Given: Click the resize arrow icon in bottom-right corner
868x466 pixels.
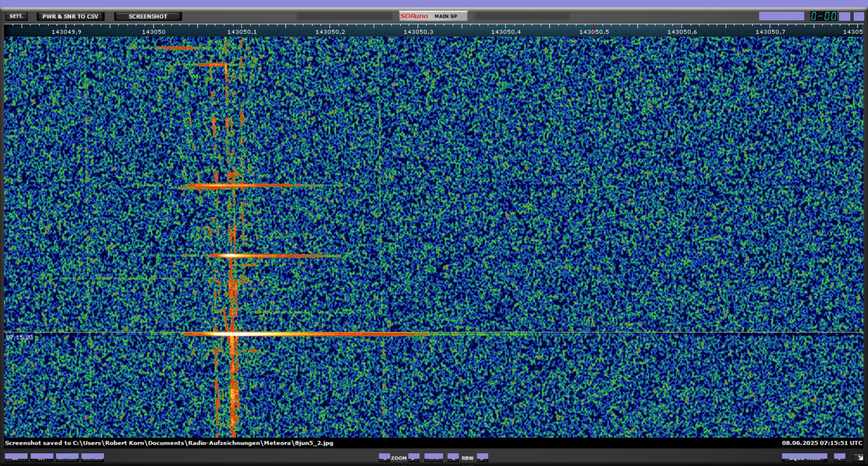Looking at the screenshot, I should tap(858, 457).
